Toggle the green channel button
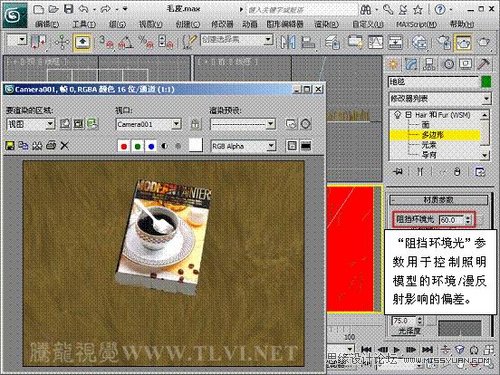The image size is (500, 375). point(138,146)
